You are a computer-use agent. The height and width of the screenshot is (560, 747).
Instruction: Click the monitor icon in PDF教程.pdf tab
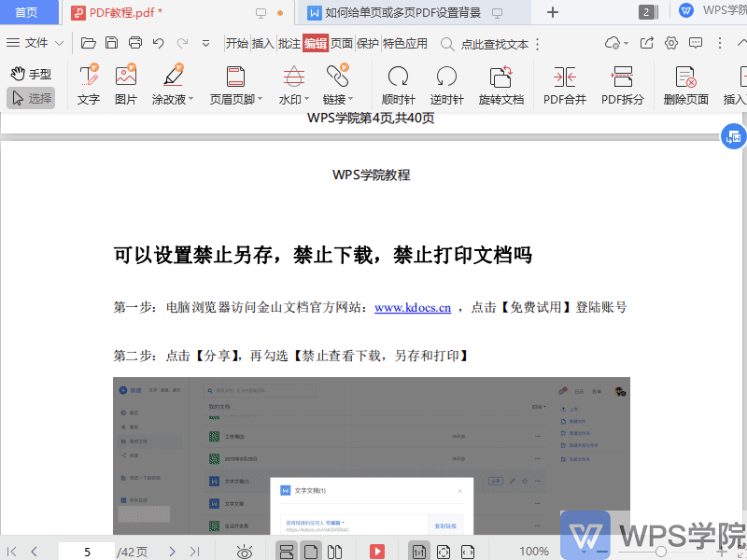pyautogui.click(x=261, y=13)
